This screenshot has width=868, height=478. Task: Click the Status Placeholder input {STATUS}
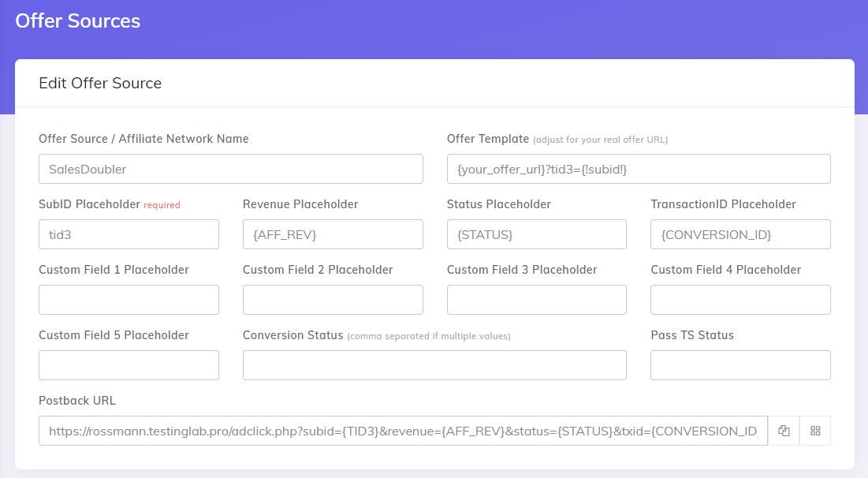click(x=537, y=234)
